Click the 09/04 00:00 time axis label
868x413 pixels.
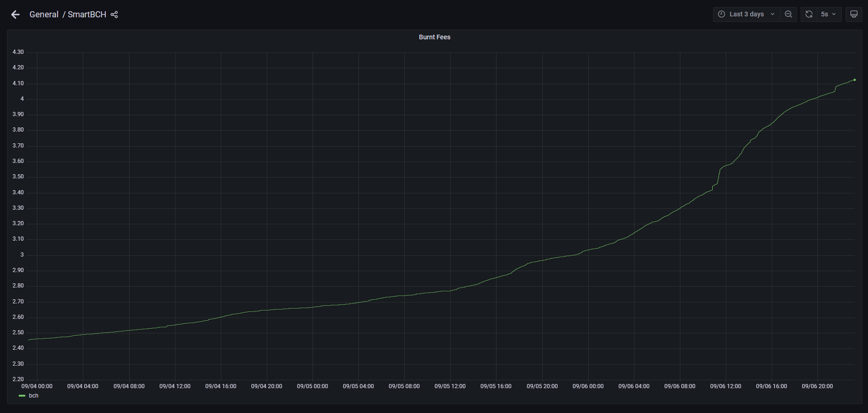(x=37, y=386)
